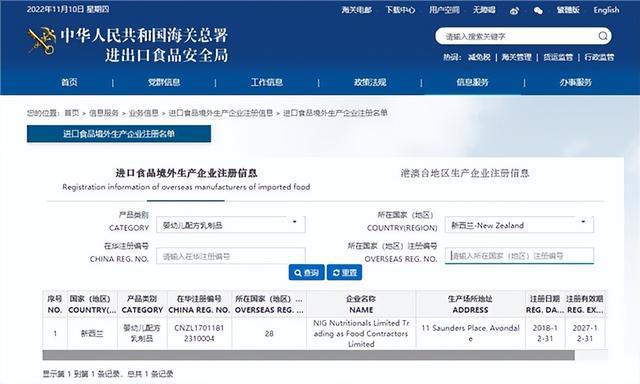
Task: Switch to 繁體版 traditional Chinese
Action: 568,10
